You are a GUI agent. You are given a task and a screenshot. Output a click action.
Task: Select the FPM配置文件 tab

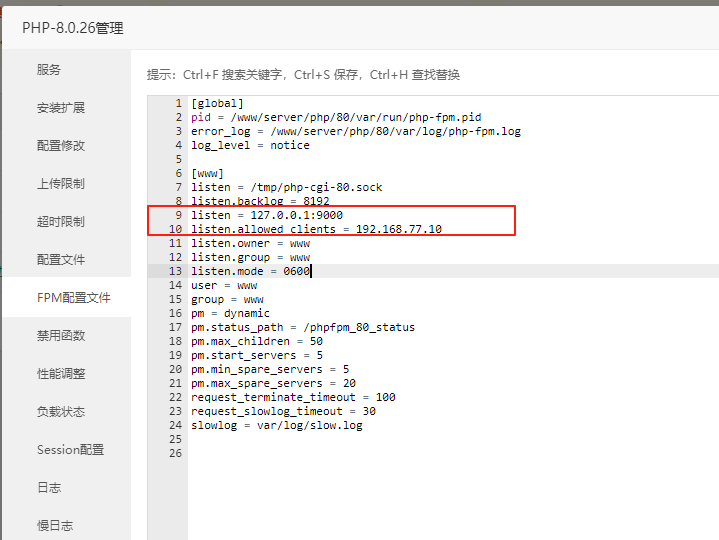pos(73,297)
